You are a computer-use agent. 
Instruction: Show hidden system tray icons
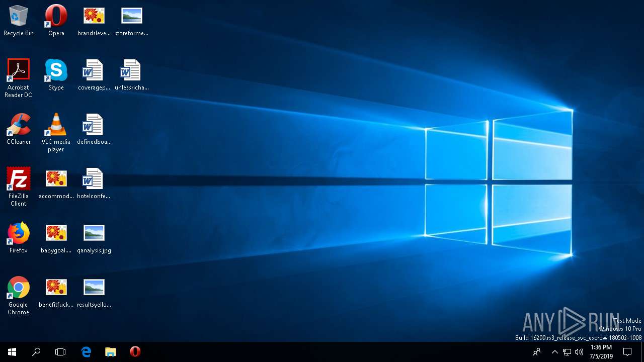(554, 352)
